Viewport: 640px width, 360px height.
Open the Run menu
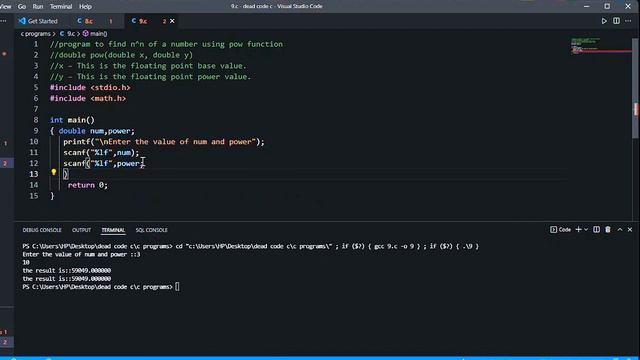38,7
